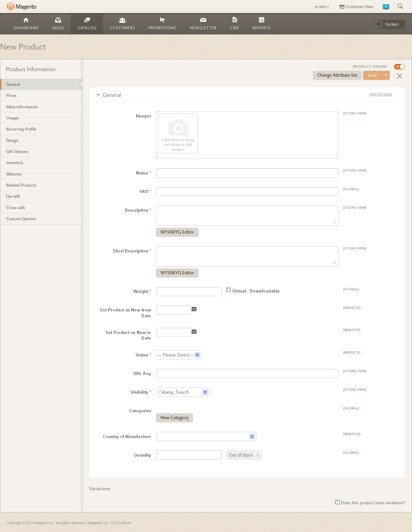Collapse the General section triangle

(98, 95)
